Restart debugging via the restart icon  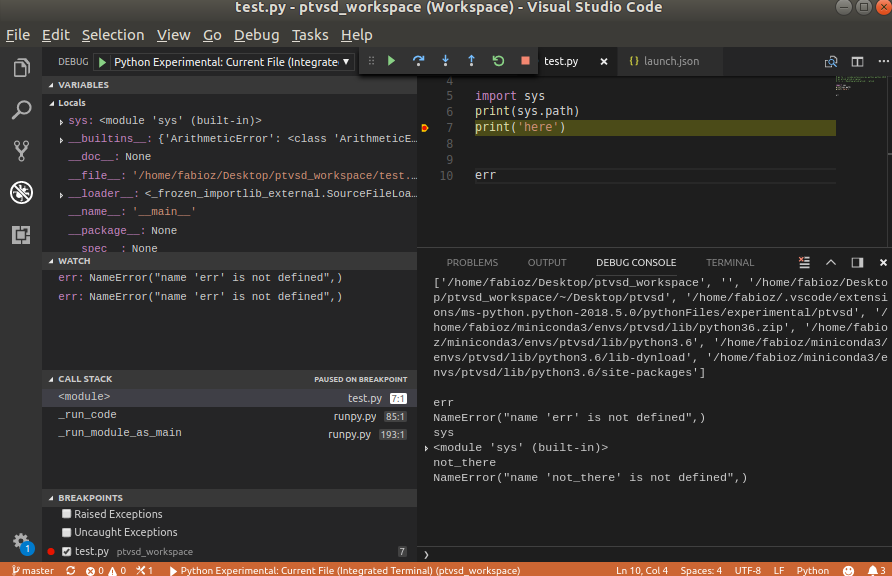click(x=498, y=60)
